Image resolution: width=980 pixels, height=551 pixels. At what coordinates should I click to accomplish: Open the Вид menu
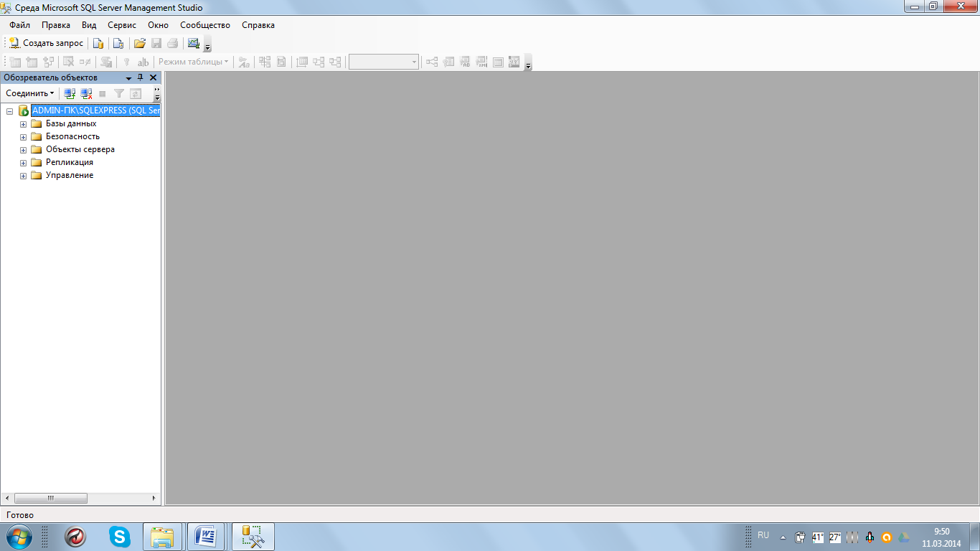point(89,25)
